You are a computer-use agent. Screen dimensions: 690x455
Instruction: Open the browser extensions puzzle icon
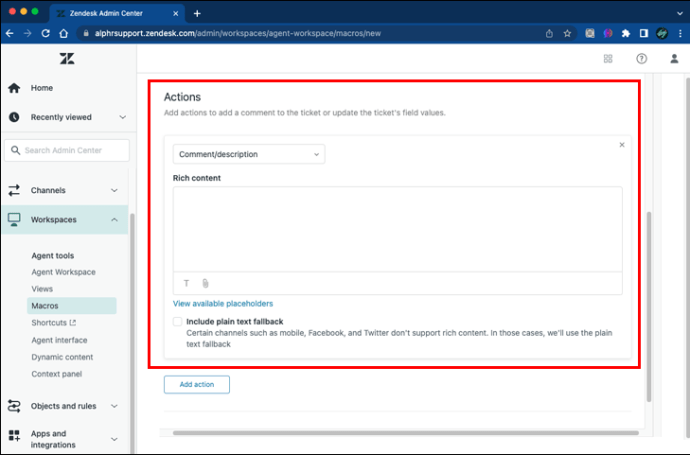pos(625,33)
